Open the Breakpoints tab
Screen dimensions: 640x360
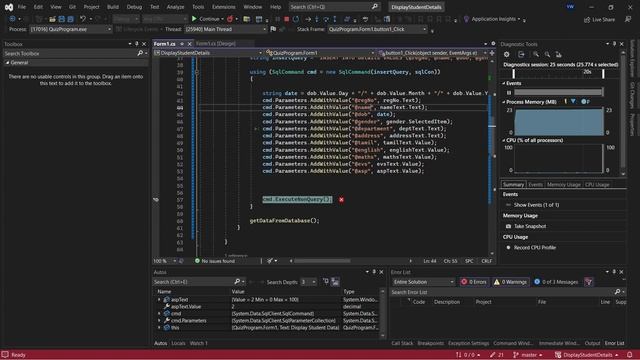coord(431,343)
